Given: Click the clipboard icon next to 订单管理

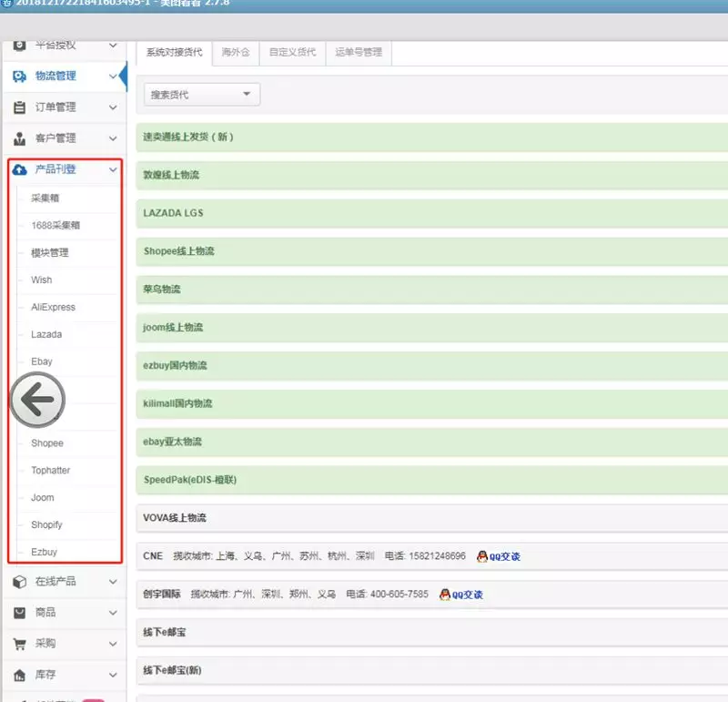Looking at the screenshot, I should [19, 107].
